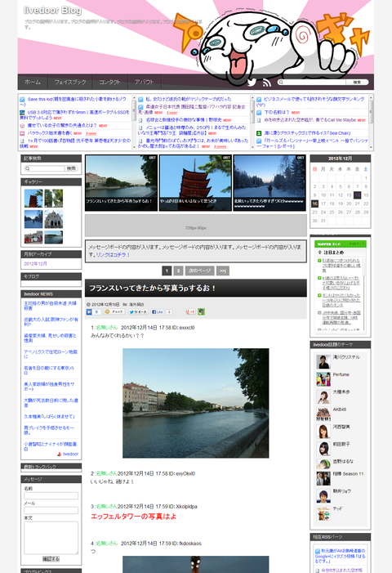Click the green Evernote clip icon
Image resolution: width=392 pixels, height=573 pixels.
[201, 311]
